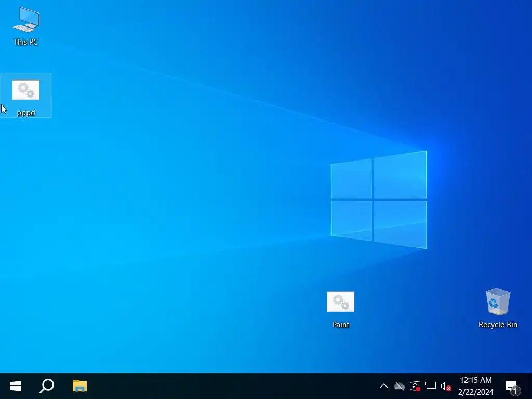
Task: Select the Recycle Bin icon
Action: tap(498, 309)
